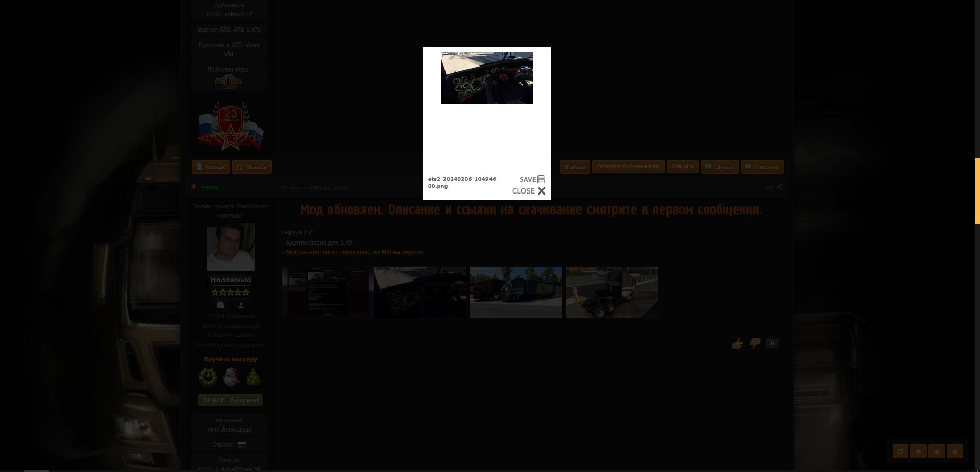980x472 pixels.
Task: Click the 23 февраля medal award image
Action: 231,126
